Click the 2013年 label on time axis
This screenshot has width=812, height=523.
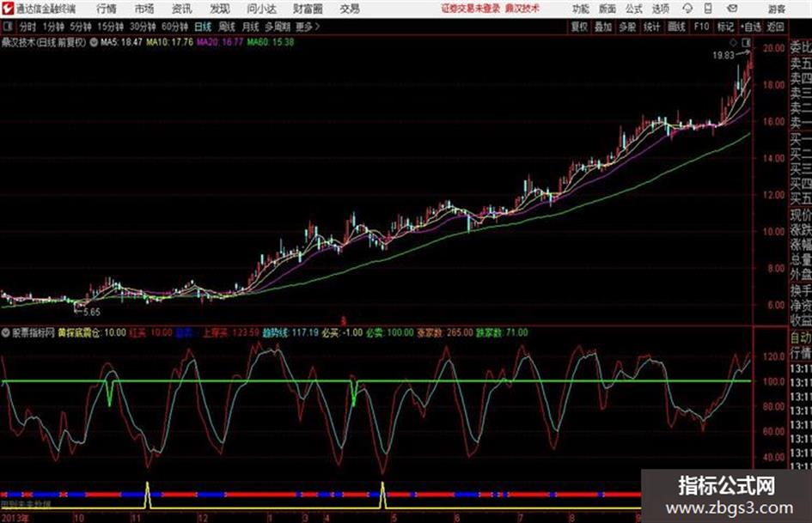point(15,518)
